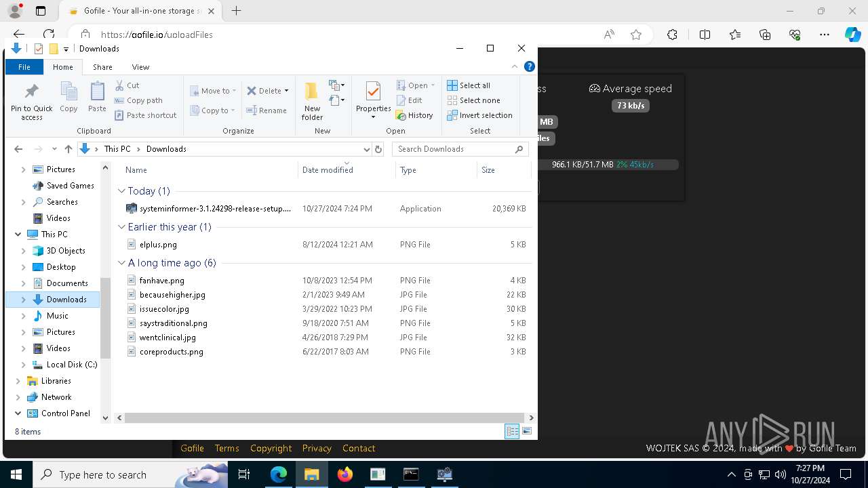Click Edit in the Open group
868x488 pixels.
coord(409,100)
